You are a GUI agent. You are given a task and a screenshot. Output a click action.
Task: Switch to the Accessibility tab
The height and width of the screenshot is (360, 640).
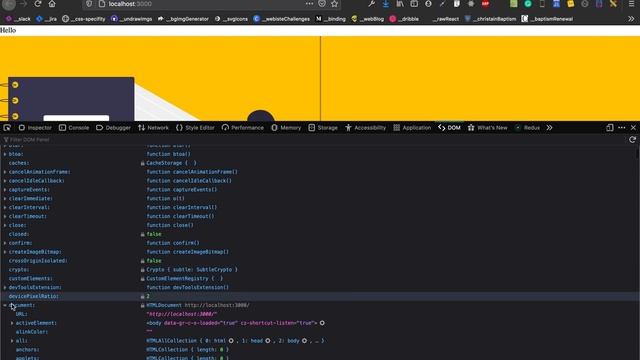click(x=365, y=128)
